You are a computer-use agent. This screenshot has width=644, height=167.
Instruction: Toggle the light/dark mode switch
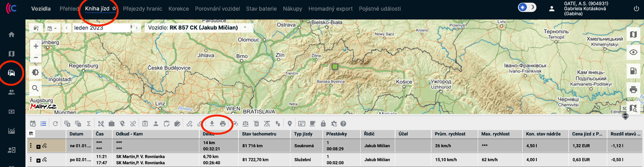tap(527, 7)
